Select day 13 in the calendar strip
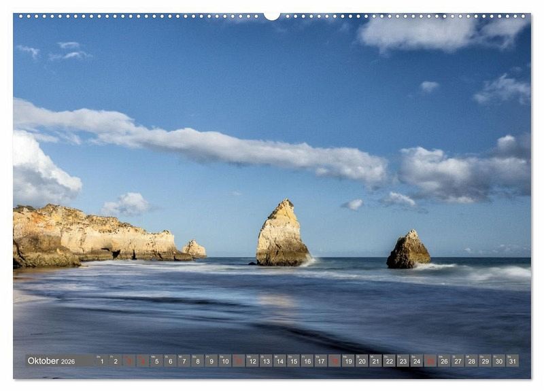Viewport: 544px width, 392px height. coord(266,361)
